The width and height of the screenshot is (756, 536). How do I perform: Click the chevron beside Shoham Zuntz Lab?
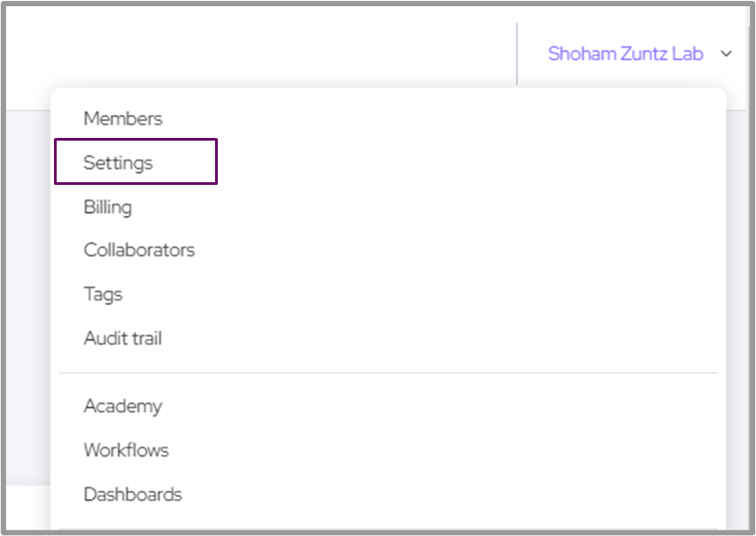[727, 54]
